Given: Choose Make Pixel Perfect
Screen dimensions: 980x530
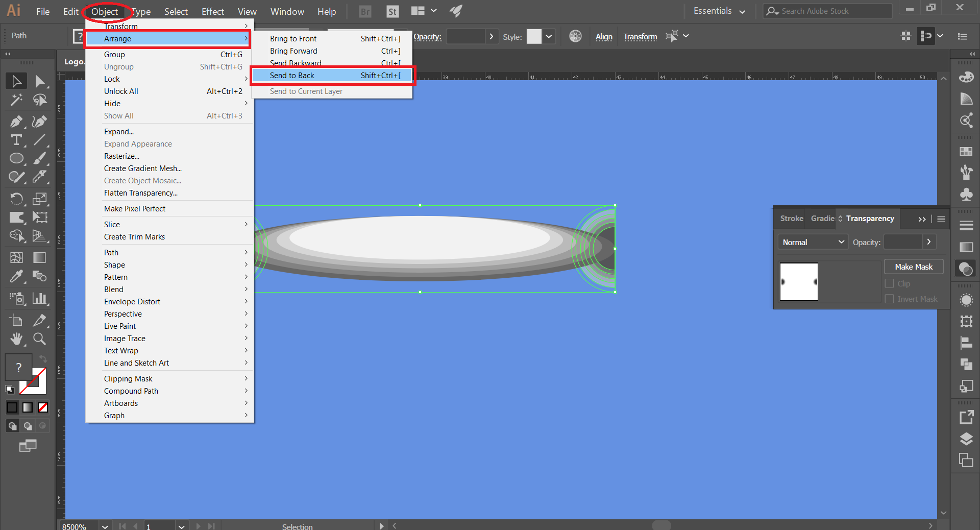Looking at the screenshot, I should 170,209.
